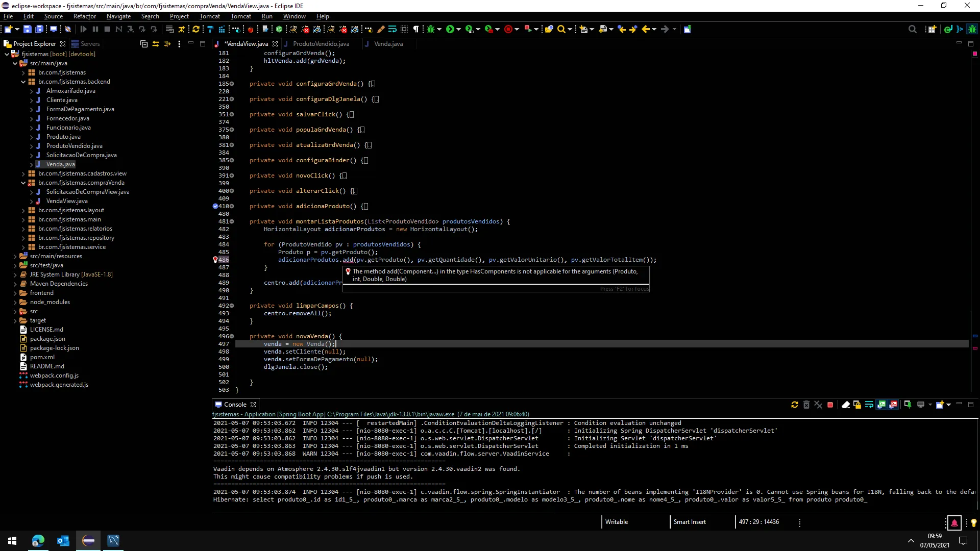Toggle Link with Editor in Project Explorer
980x551 pixels.
click(156, 44)
